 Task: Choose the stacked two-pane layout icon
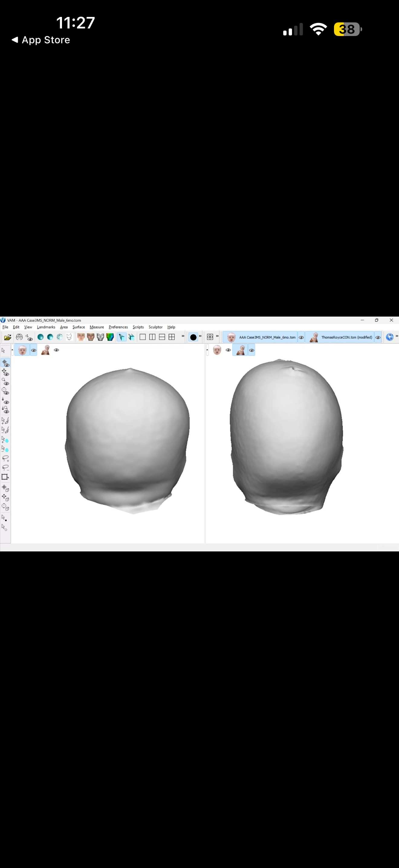tap(162, 337)
